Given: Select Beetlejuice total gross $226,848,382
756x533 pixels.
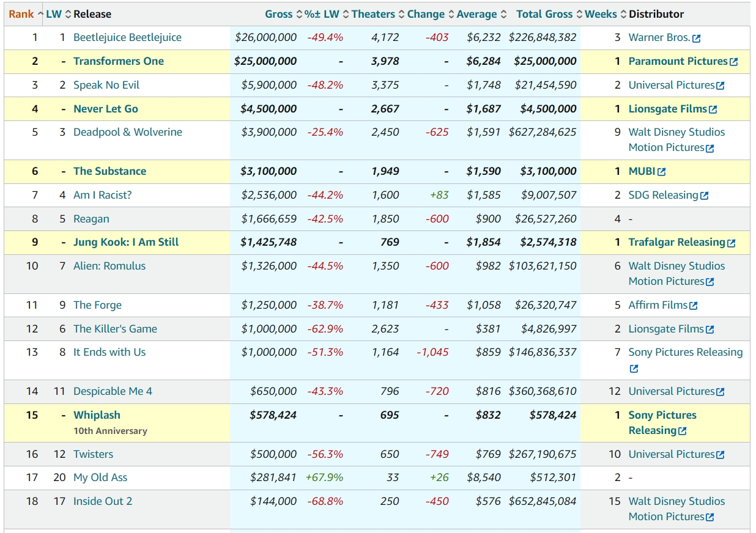Looking at the screenshot, I should tap(543, 37).
